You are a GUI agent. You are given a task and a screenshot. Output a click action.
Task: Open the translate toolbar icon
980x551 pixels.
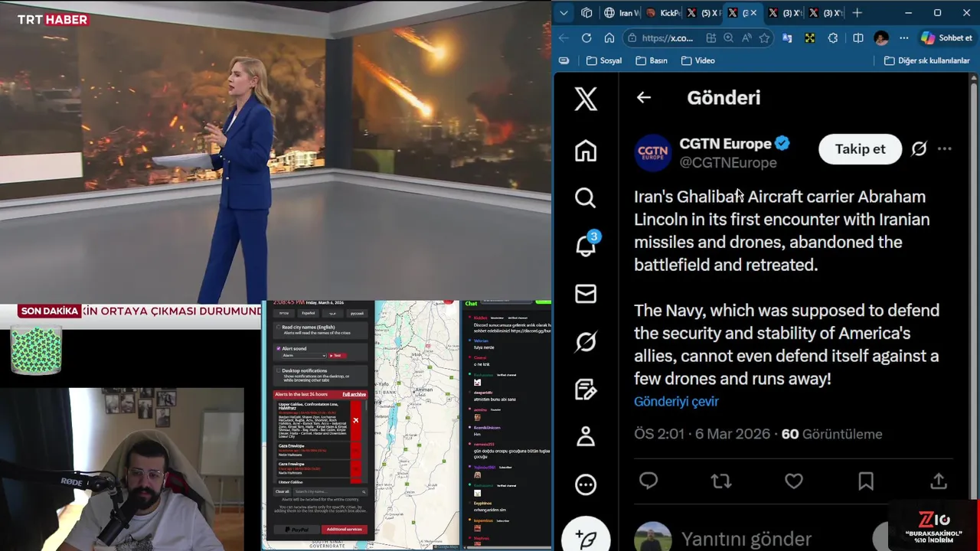pos(787,37)
